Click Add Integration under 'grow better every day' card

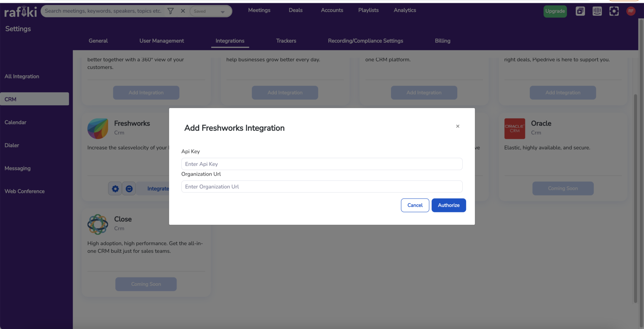(x=285, y=93)
